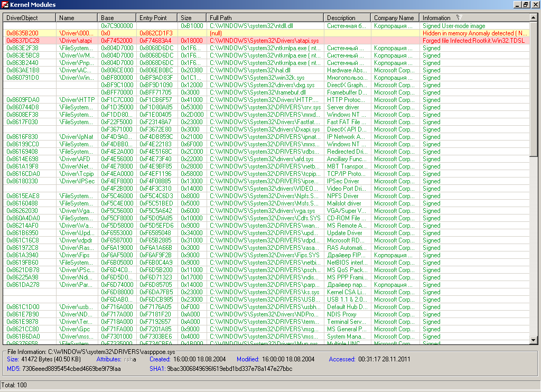This screenshot has height=392, width=541.
Task: Click the MD5 hash value
Action: [71, 369]
